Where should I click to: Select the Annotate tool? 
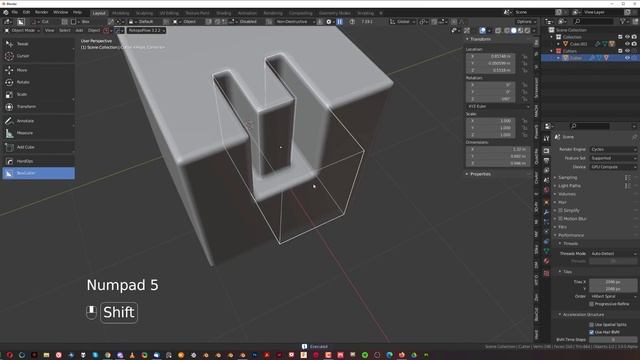38,121
